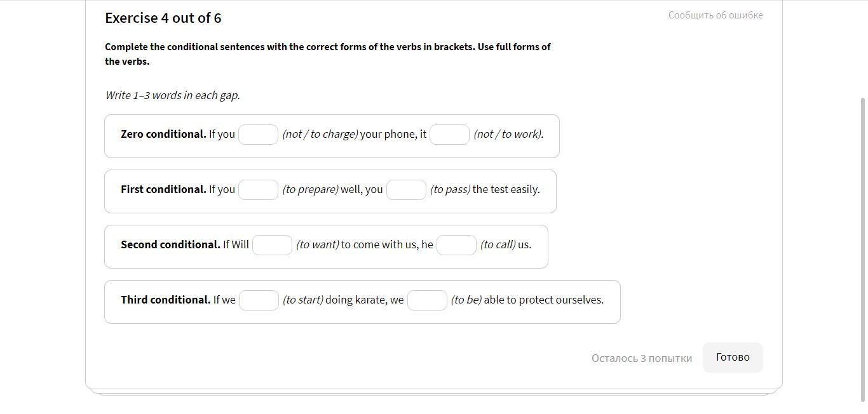The height and width of the screenshot is (414, 868).
Task: Click the "Third conditional." label
Action: click(x=165, y=300)
